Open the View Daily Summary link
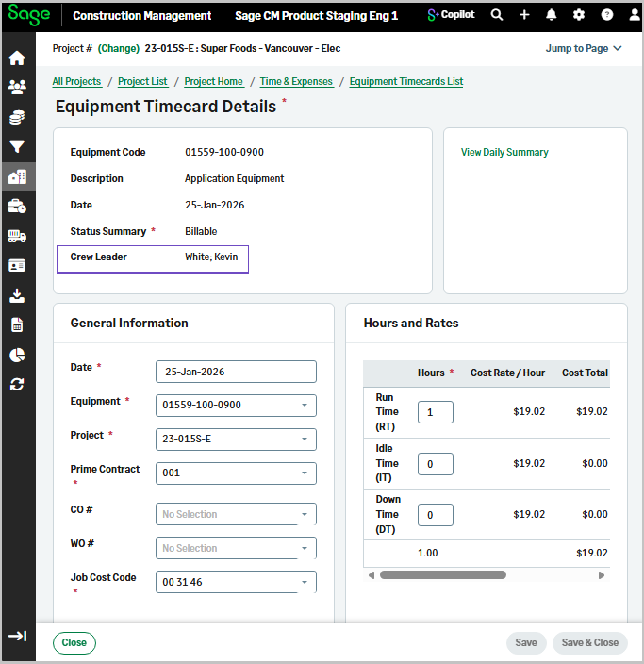Image resolution: width=644 pixels, height=664 pixels. 504,153
